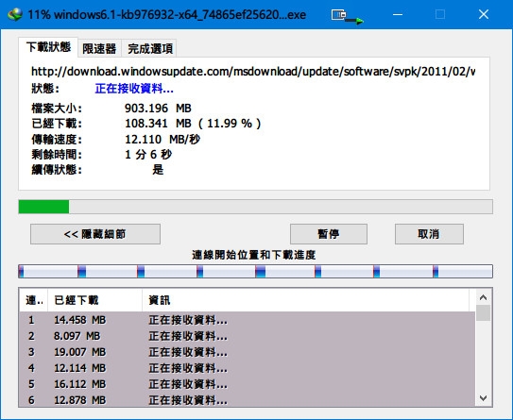The image size is (513, 420).
Task: Click the IDM globe icon in the title bar
Action: [15, 14]
